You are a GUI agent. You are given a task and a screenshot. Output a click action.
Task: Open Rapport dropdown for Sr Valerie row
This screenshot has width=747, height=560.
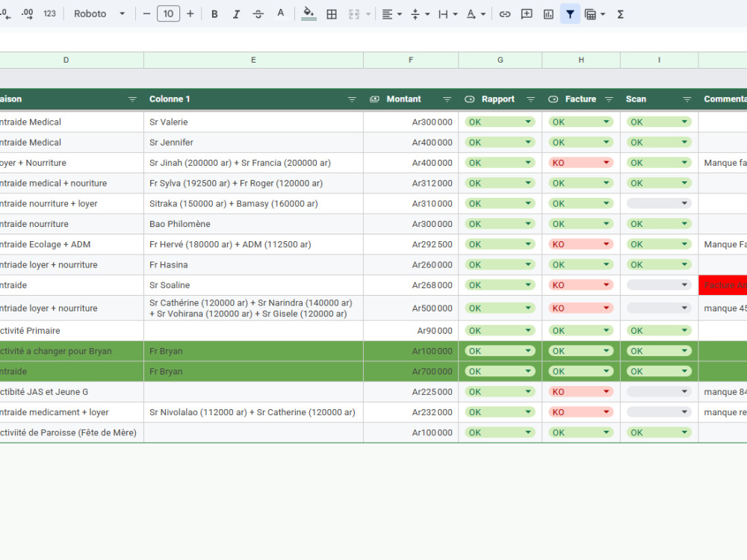click(500, 122)
